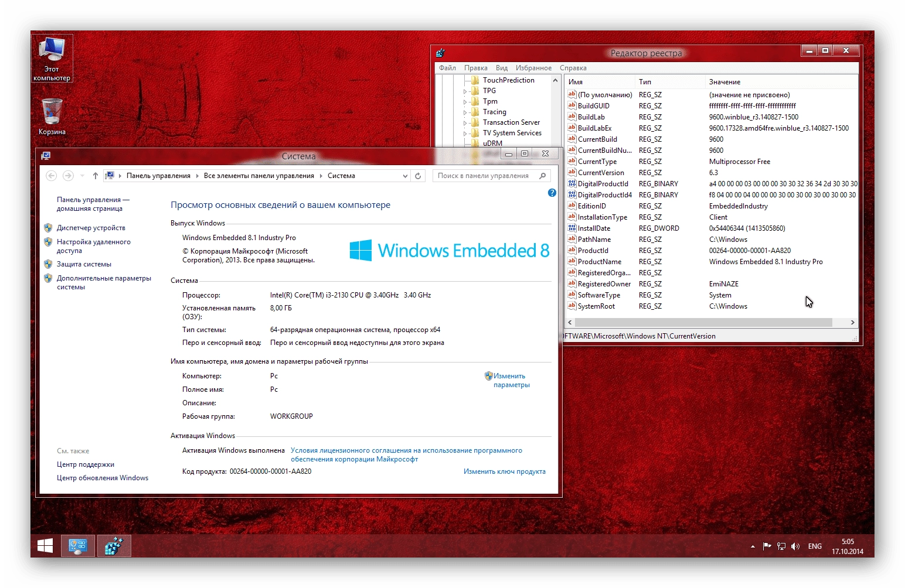
Task: Select the RegisteredOwner registry value
Action: 604,284
